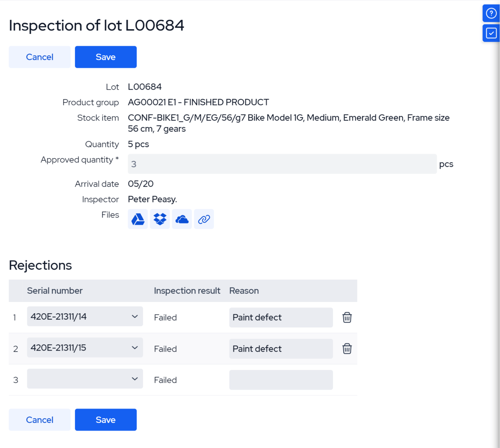The height and width of the screenshot is (448, 500).
Task: Click the tasks checkbox icon top right
Action: click(491, 33)
